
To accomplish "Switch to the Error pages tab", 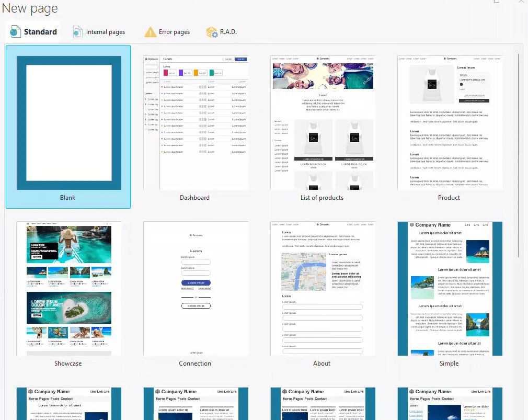I will click(174, 32).
